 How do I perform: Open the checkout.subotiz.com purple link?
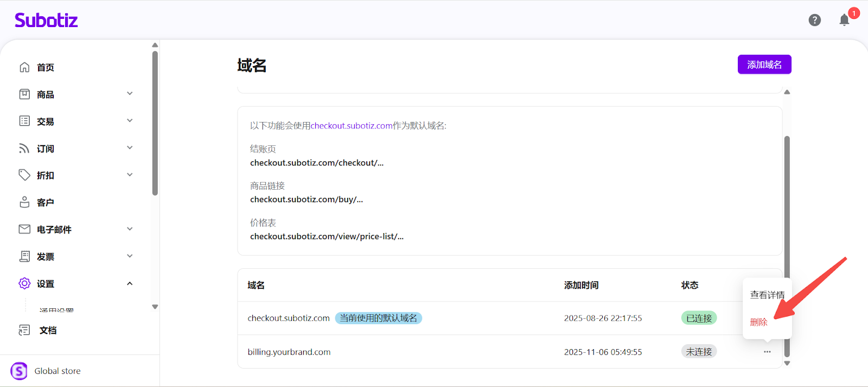click(x=351, y=126)
